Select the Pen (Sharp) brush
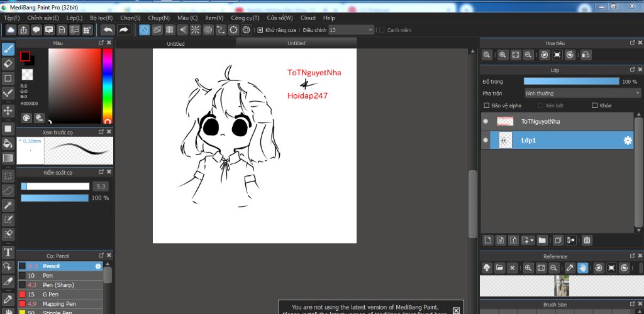The height and width of the screenshot is (314, 644). click(60, 285)
